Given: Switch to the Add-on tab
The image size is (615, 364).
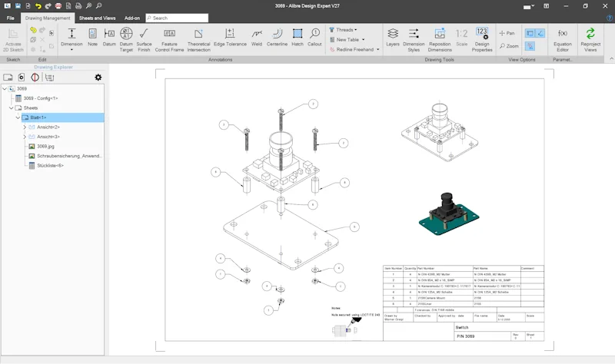Looking at the screenshot, I should tap(132, 18).
